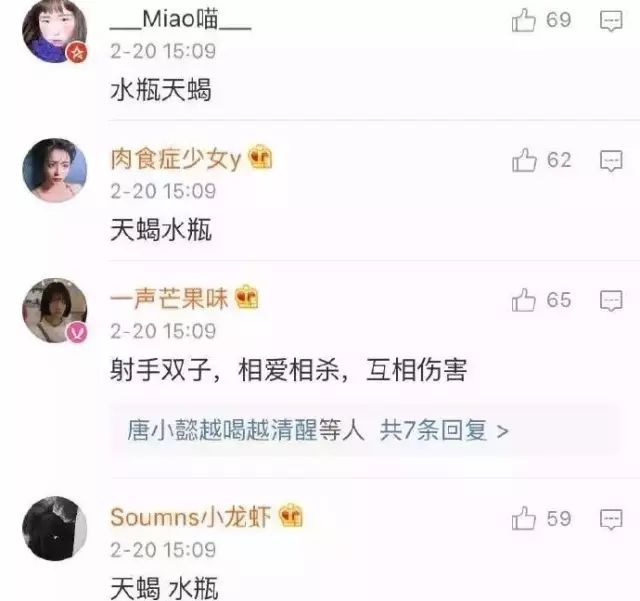Reply to 肉食症少女y comment
The width and height of the screenshot is (640, 601).
(x=611, y=161)
